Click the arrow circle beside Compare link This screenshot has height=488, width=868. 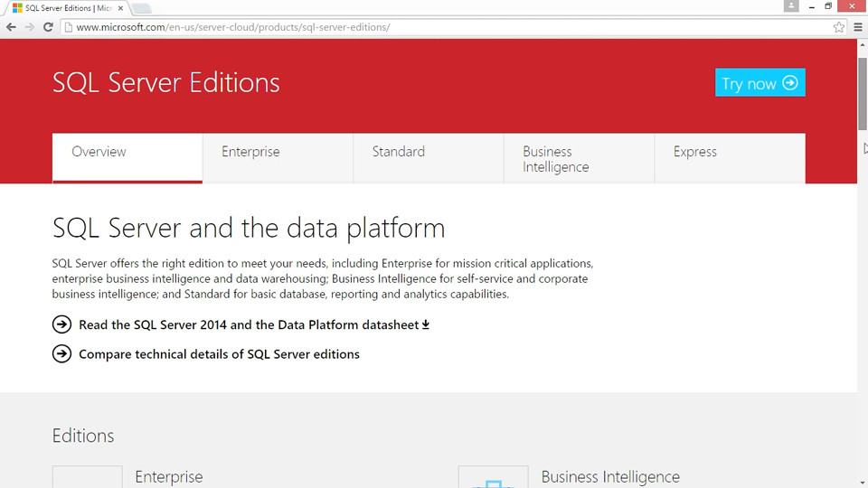(62, 353)
